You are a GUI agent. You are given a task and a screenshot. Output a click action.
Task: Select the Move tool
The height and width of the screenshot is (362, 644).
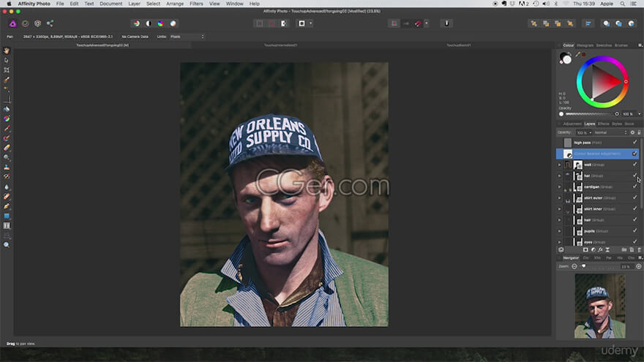pos(7,60)
